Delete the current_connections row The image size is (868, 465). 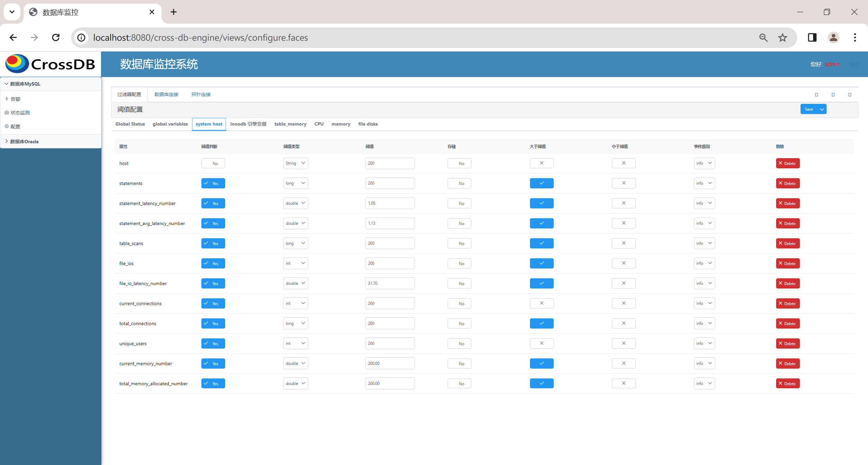click(x=787, y=303)
